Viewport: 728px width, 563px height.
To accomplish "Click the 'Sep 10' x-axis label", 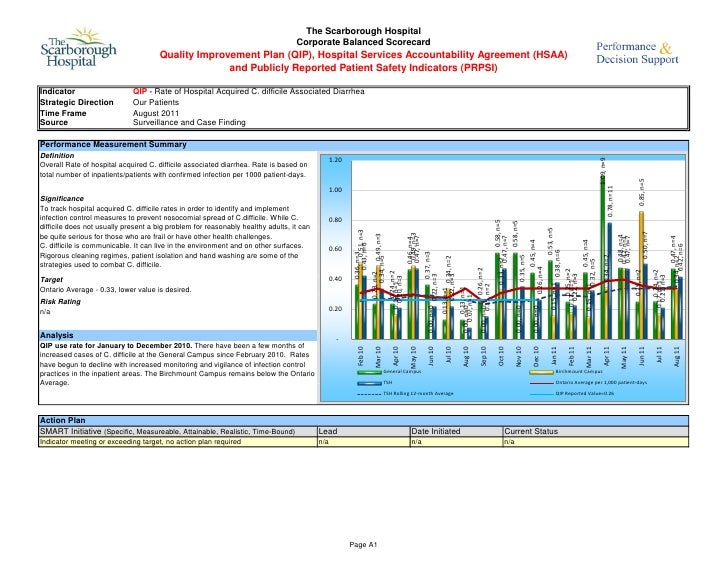I will [x=483, y=356].
